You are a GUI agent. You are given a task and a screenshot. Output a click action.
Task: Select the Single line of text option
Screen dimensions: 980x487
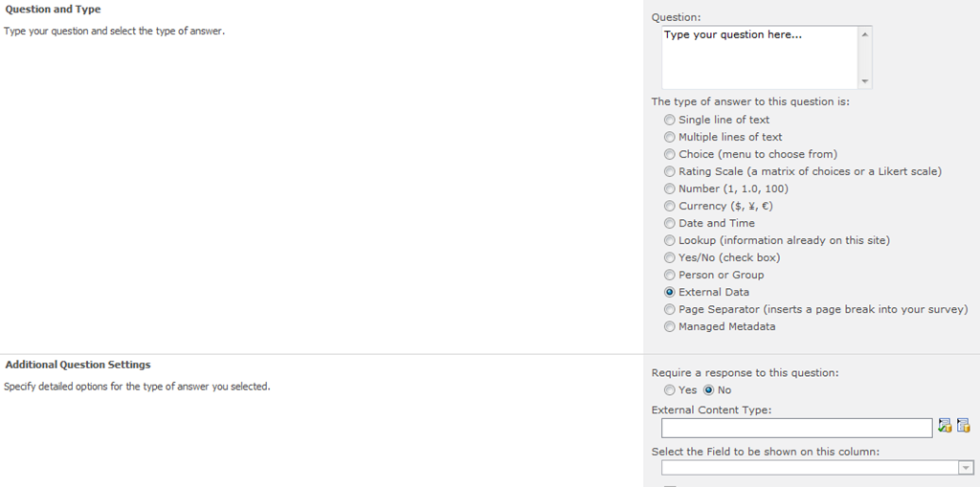(670, 121)
